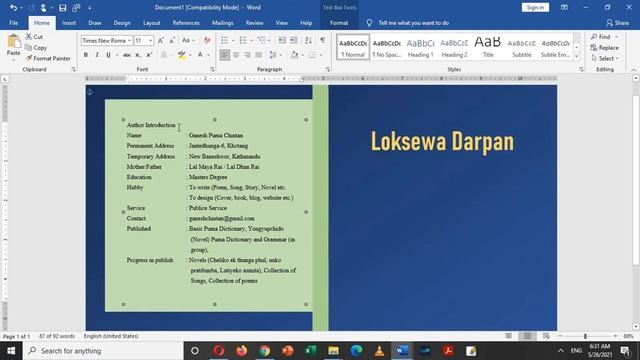The height and width of the screenshot is (360, 640).
Task: Click the Paste icon
Action: tap(13, 42)
